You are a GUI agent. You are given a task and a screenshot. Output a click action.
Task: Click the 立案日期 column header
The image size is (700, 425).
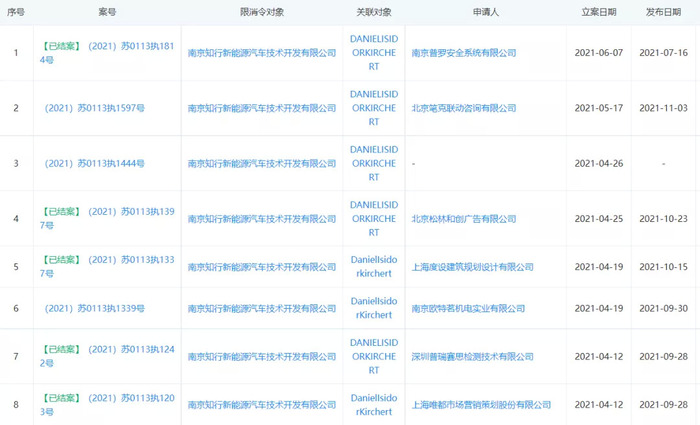click(599, 12)
